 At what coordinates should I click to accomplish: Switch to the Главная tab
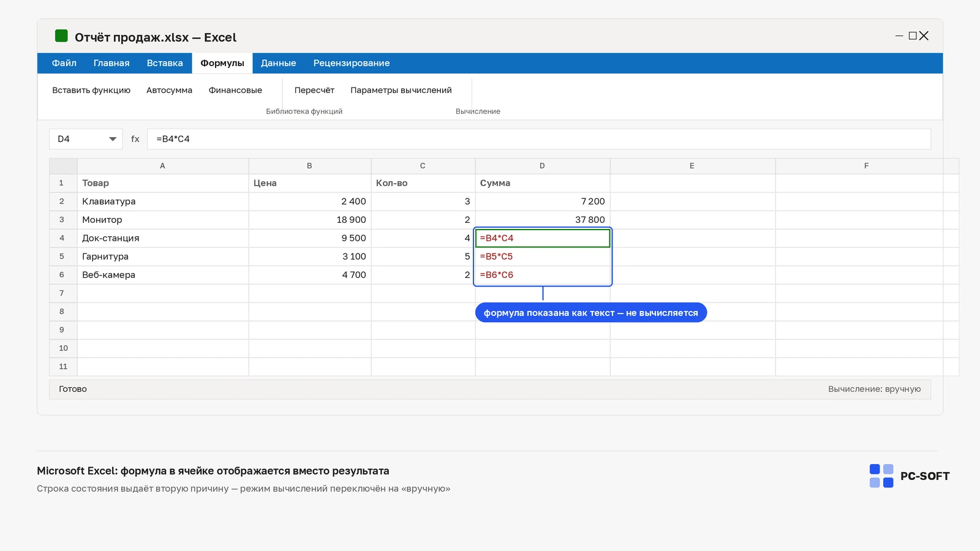click(111, 63)
